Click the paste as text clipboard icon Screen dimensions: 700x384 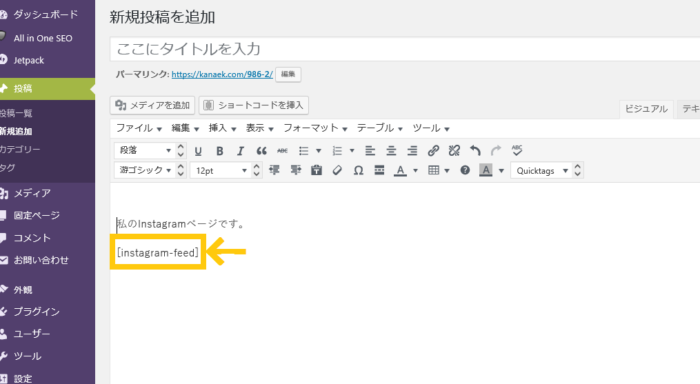[317, 170]
